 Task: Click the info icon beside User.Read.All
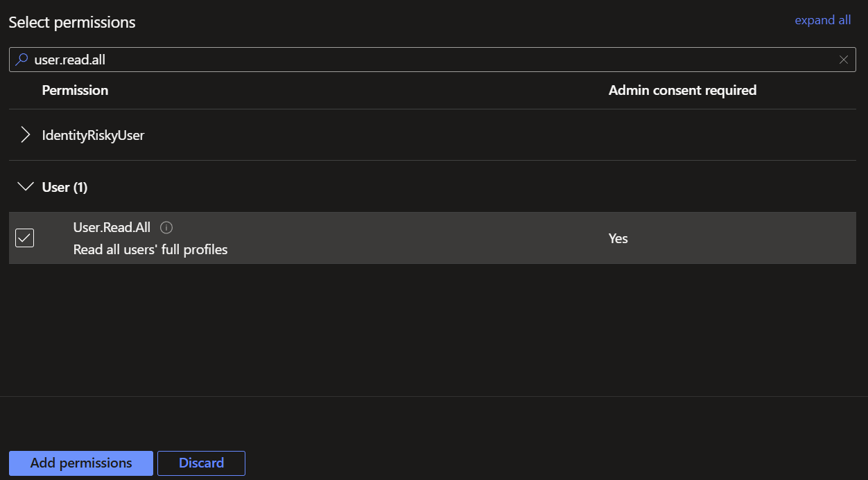point(166,227)
